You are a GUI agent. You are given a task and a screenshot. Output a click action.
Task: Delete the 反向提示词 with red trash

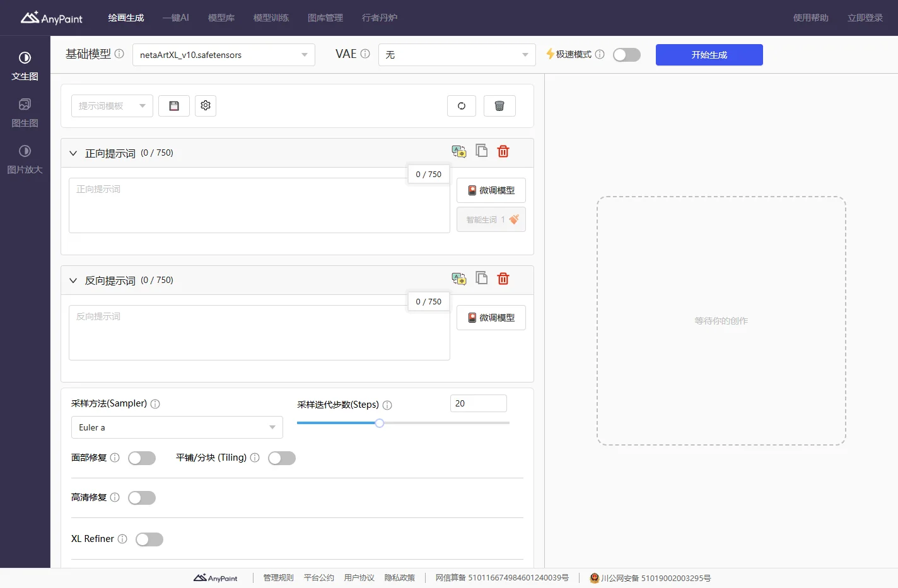click(503, 279)
